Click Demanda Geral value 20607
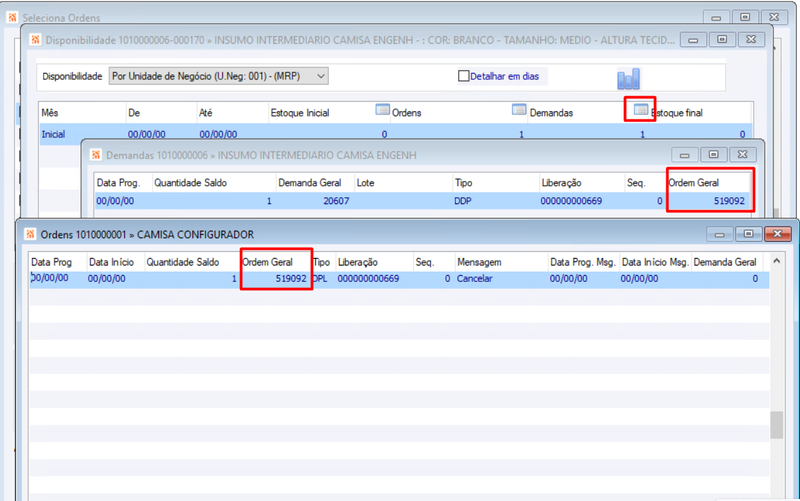Image resolution: width=800 pixels, height=501 pixels. 336,201
